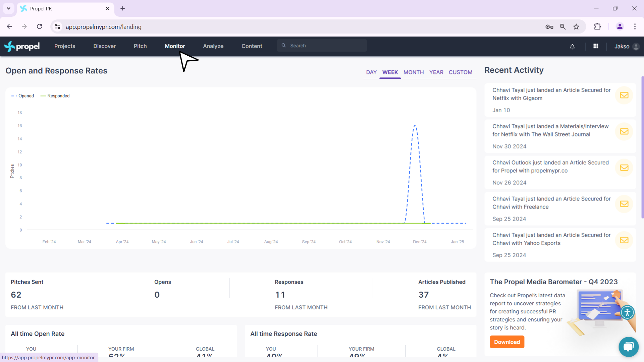
Task: Switch chart range to MONTH
Action: (414, 72)
